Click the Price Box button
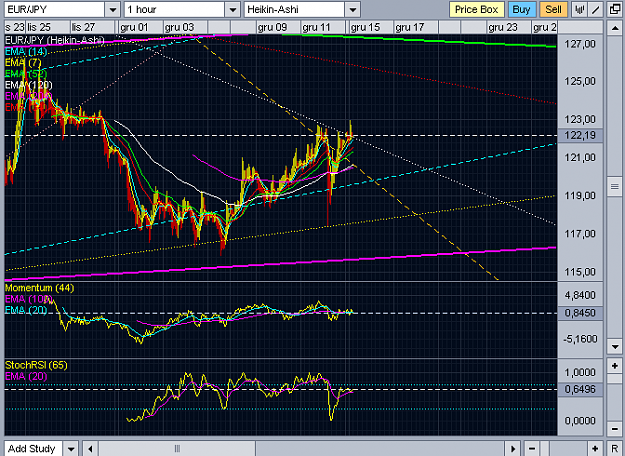625x456 pixels. pos(477,10)
